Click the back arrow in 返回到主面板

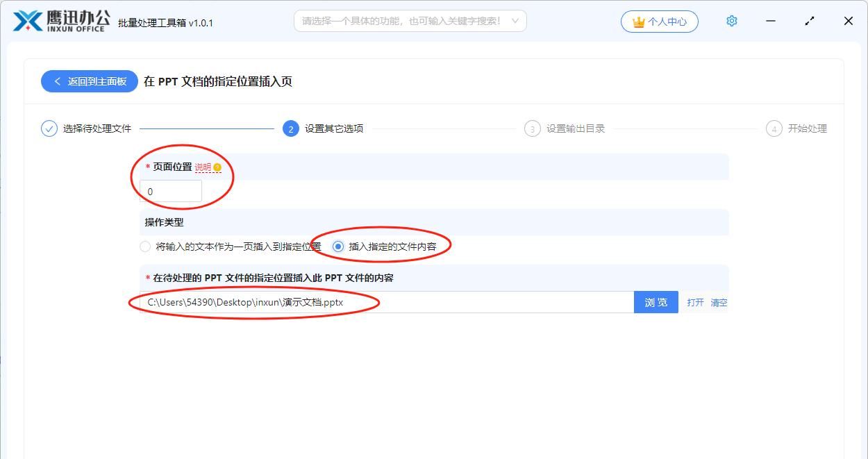coord(58,81)
